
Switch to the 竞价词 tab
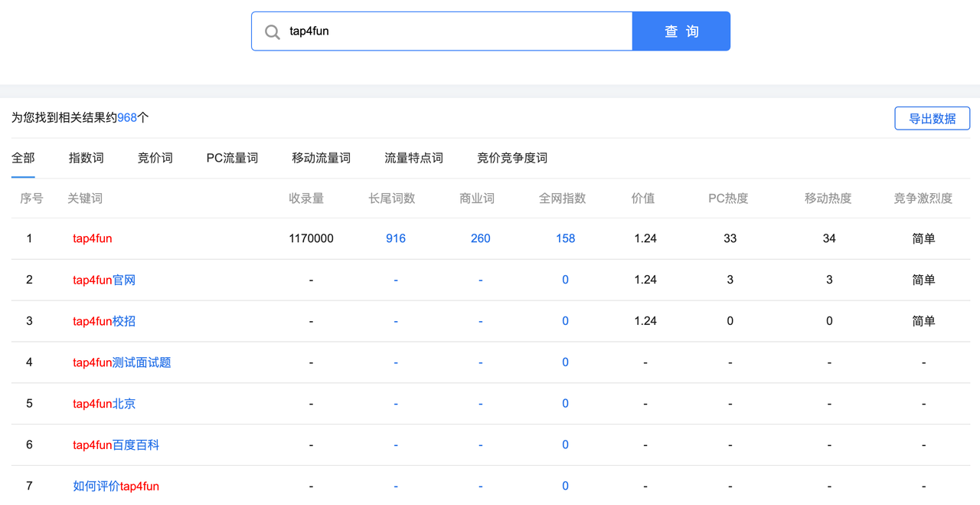pyautogui.click(x=155, y=158)
